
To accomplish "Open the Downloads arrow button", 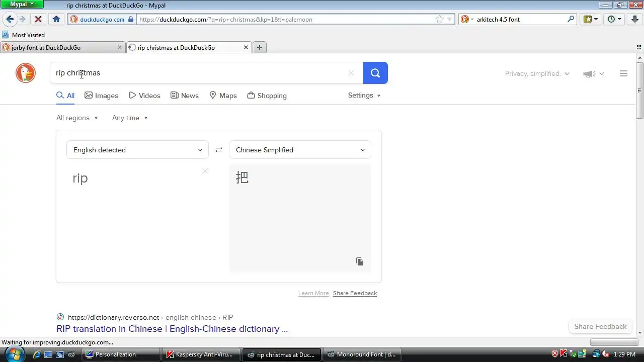I will click(635, 19).
